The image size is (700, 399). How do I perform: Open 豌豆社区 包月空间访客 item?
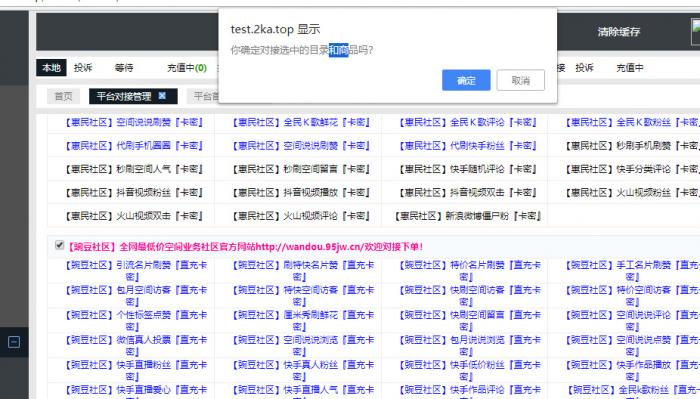point(136,295)
